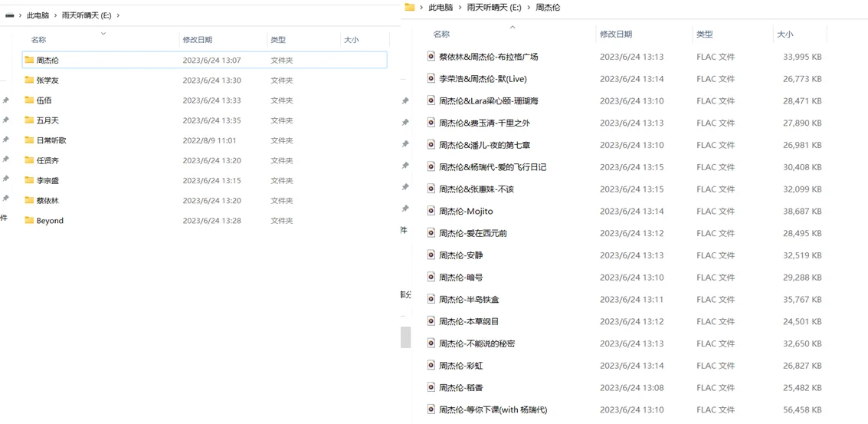Open the 蔡依林 folder icon
This screenshot has width=868, height=424.
tap(29, 200)
